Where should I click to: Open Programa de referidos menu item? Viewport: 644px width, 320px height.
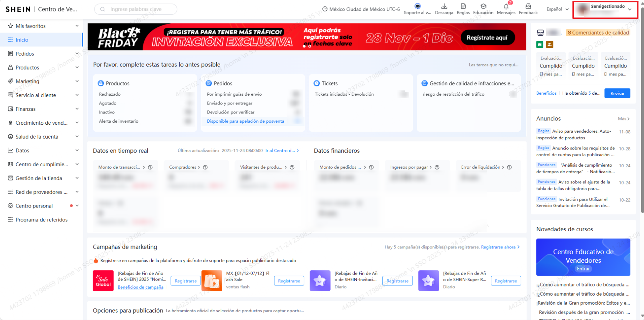tap(42, 220)
